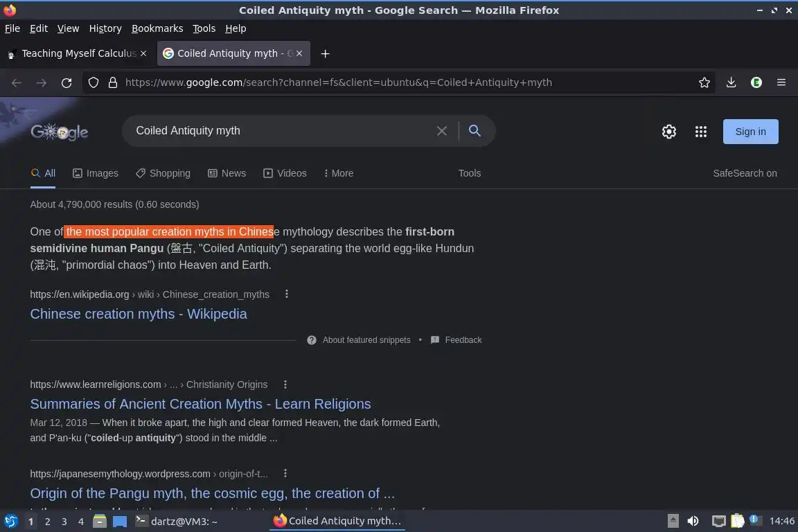The width and height of the screenshot is (798, 532).
Task: Show site security padlock info
Action: tap(113, 82)
